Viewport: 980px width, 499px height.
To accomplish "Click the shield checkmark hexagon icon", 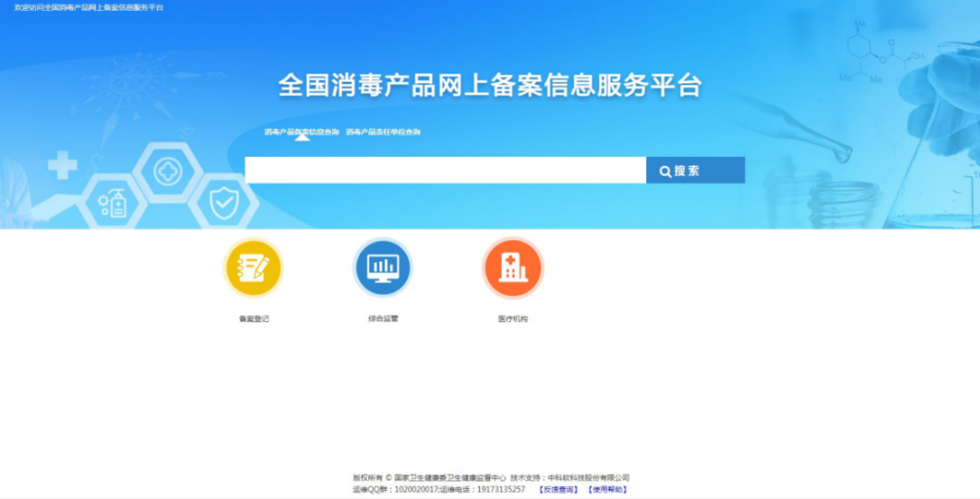I will tap(222, 203).
